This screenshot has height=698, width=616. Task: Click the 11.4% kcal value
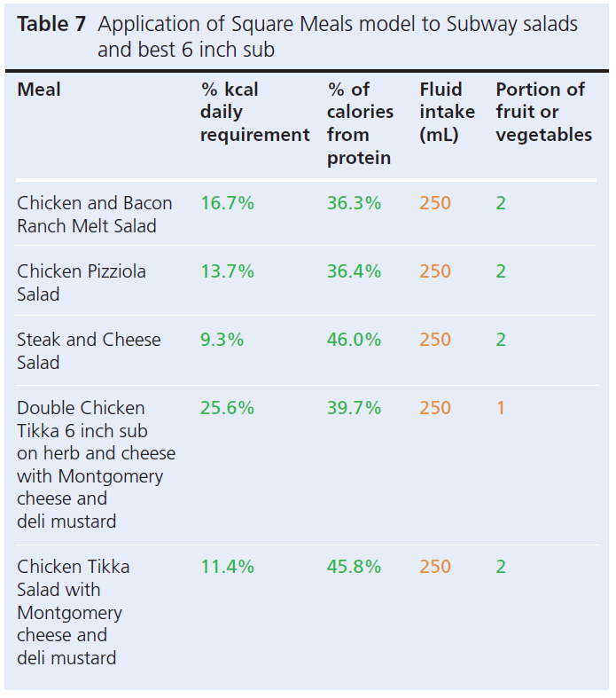point(227,567)
